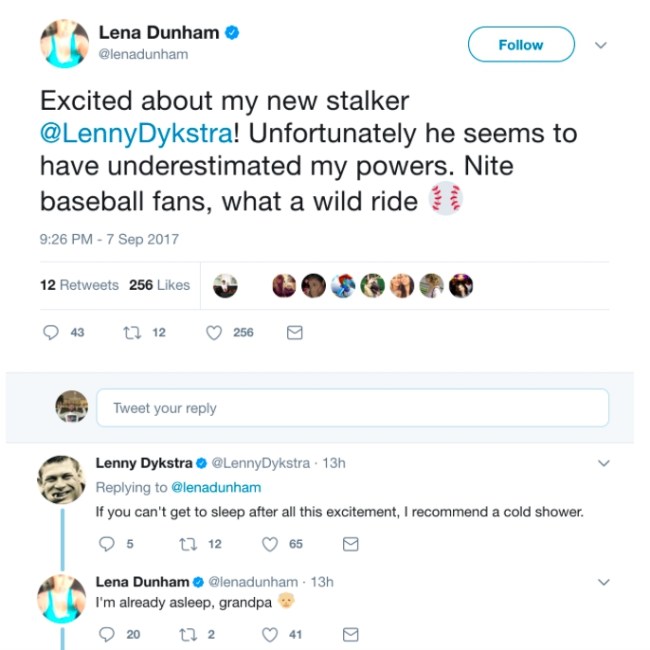The image size is (650, 650).
Task: Like the main tweet with 256 likes
Action: pyautogui.click(x=213, y=333)
